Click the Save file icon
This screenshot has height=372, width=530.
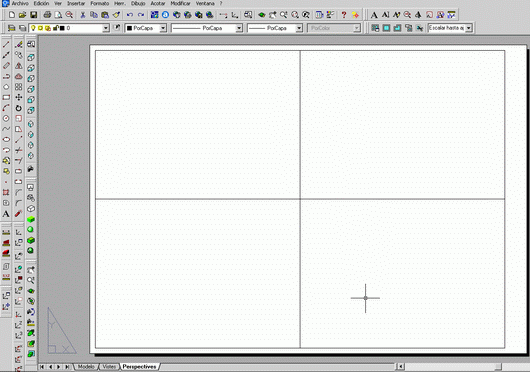(33, 15)
